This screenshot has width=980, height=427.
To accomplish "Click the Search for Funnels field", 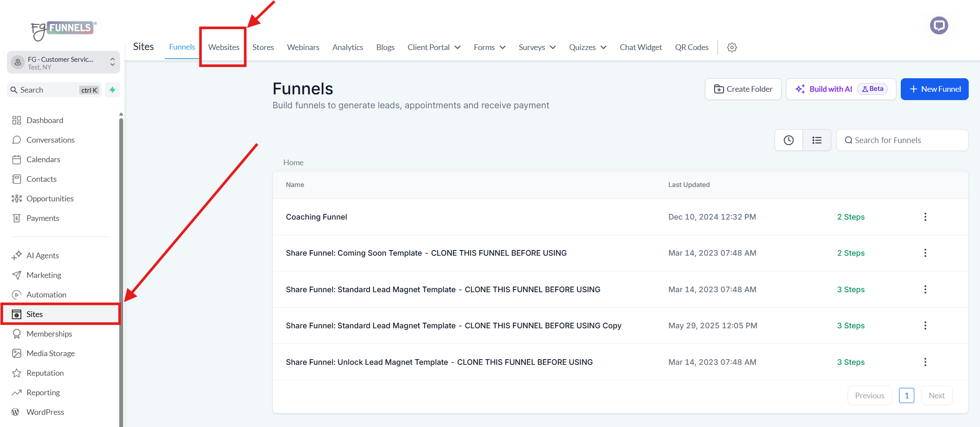I will pos(902,140).
